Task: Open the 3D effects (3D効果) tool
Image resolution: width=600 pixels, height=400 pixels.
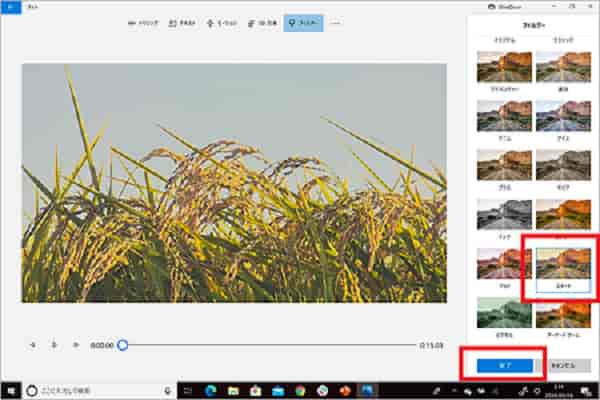Action: click(262, 22)
